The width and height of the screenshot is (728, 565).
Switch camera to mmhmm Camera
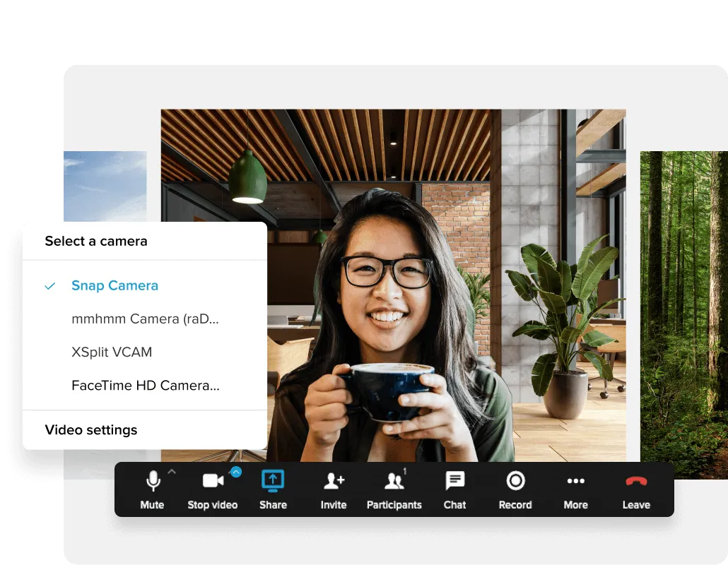145,319
